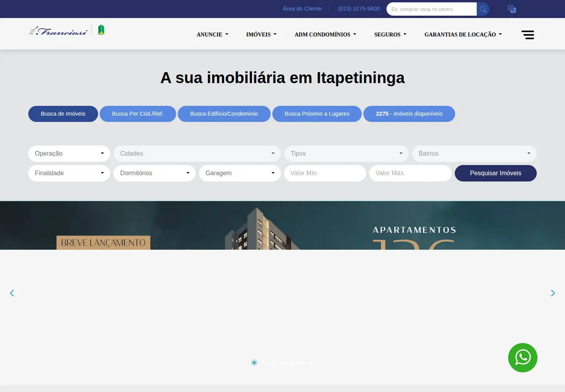Open the Garagem dropdown
Viewport: 565px width, 392px height.
[240, 173]
